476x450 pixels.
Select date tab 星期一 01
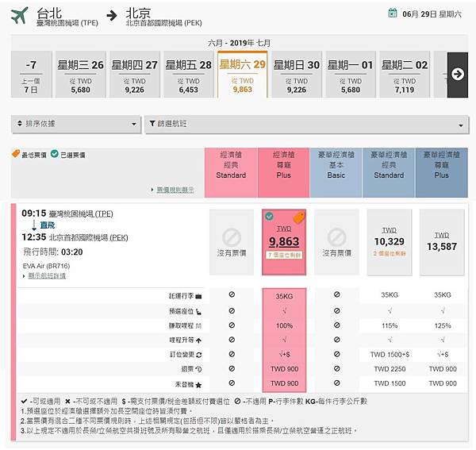point(351,75)
